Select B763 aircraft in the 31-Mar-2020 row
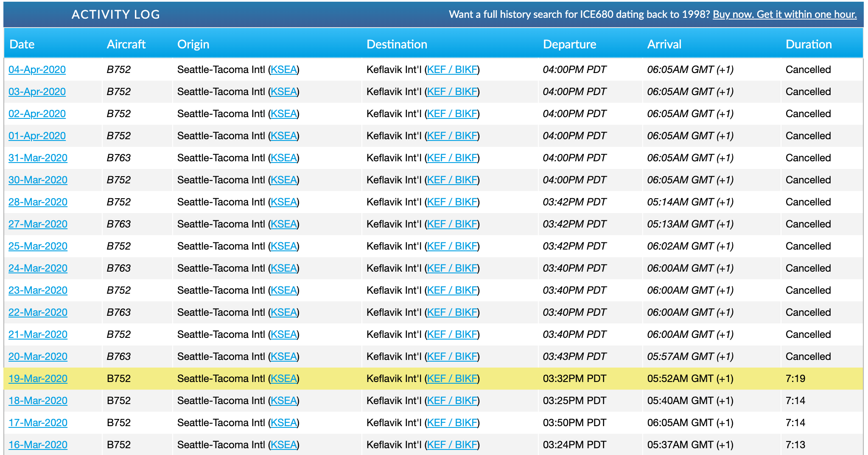This screenshot has height=455, width=868. pyautogui.click(x=119, y=158)
